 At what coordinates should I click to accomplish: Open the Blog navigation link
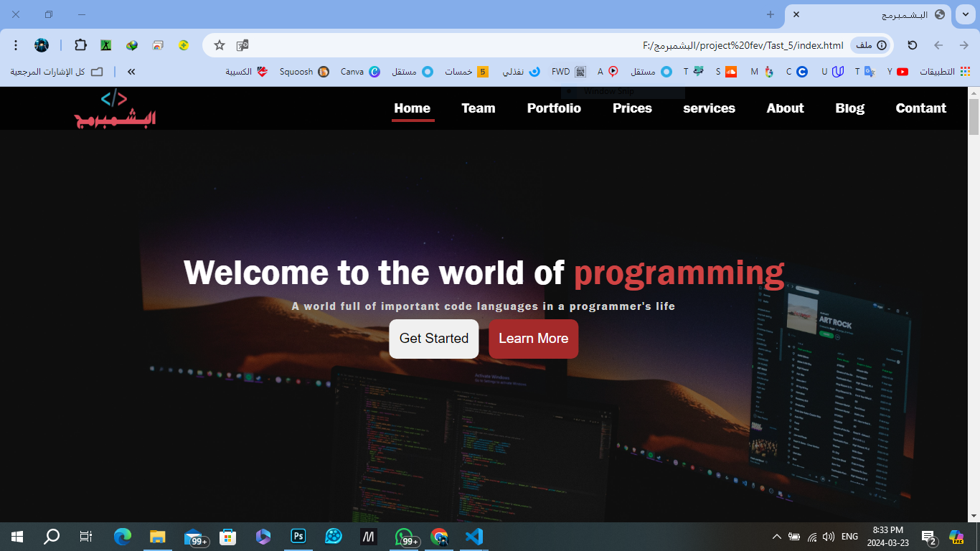click(849, 108)
